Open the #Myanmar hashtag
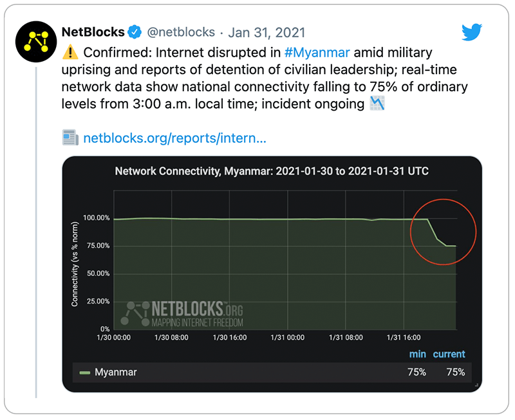The height and width of the screenshot is (420, 515). click(317, 53)
